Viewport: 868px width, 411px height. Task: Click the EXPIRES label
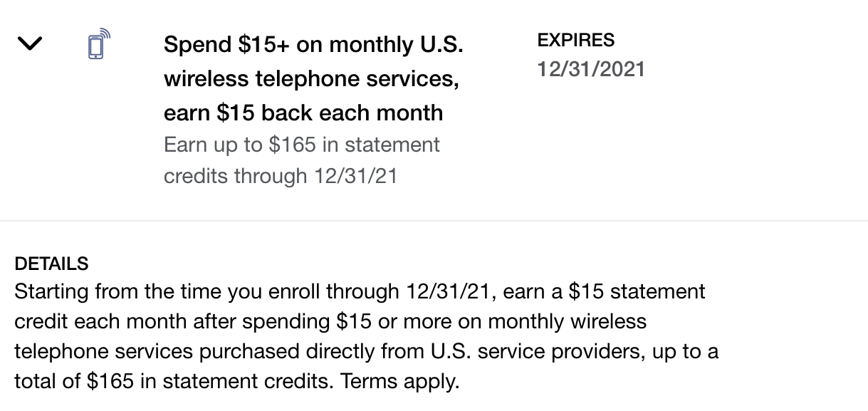pos(576,40)
